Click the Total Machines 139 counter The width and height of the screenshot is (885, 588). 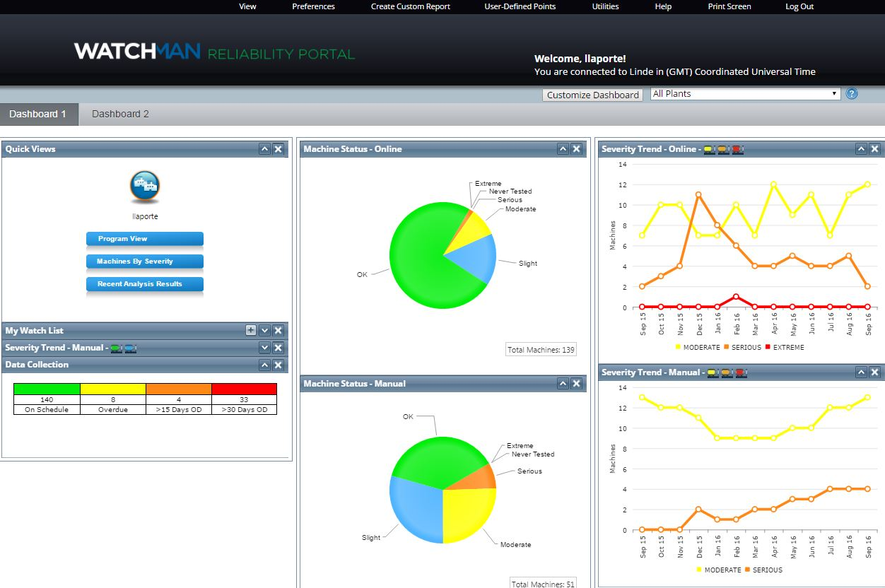540,349
